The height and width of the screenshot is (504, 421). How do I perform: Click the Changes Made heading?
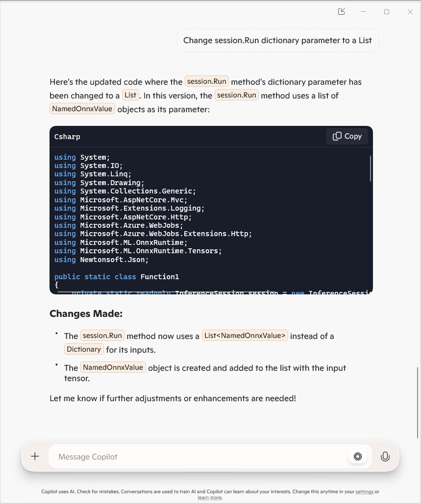pyautogui.click(x=86, y=313)
